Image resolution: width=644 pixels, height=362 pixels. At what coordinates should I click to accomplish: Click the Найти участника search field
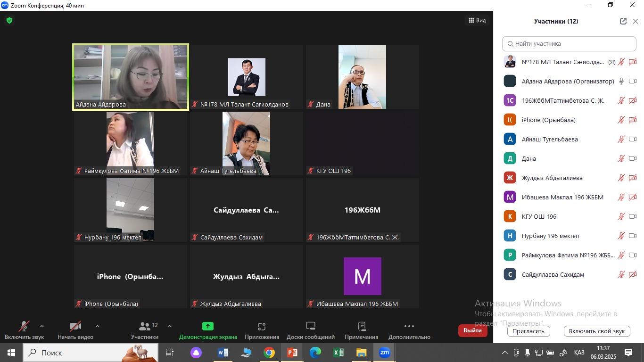coord(569,44)
